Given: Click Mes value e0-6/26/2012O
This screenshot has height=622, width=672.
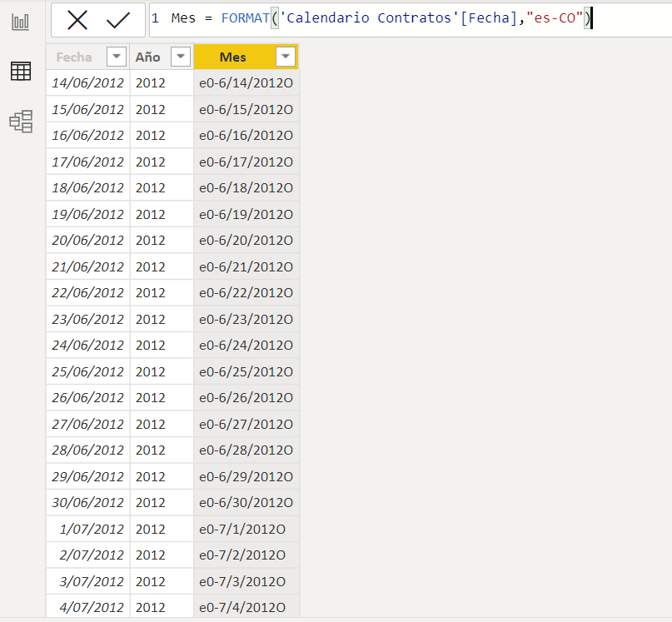Looking at the screenshot, I should click(246, 397).
